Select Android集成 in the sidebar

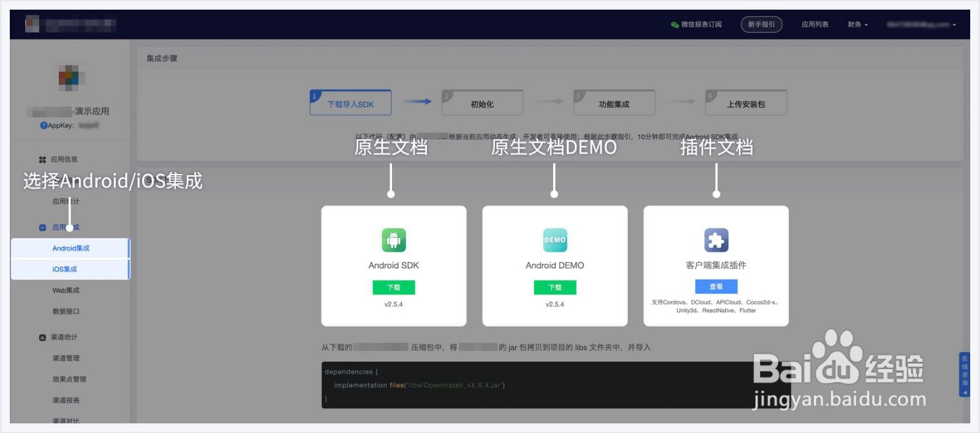[70, 248]
